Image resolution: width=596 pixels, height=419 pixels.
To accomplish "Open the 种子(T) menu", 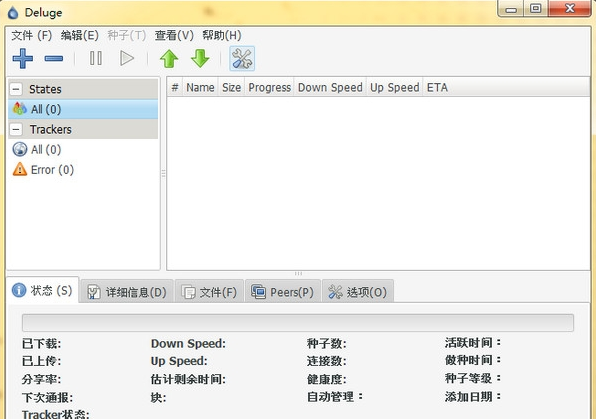I will point(127,35).
